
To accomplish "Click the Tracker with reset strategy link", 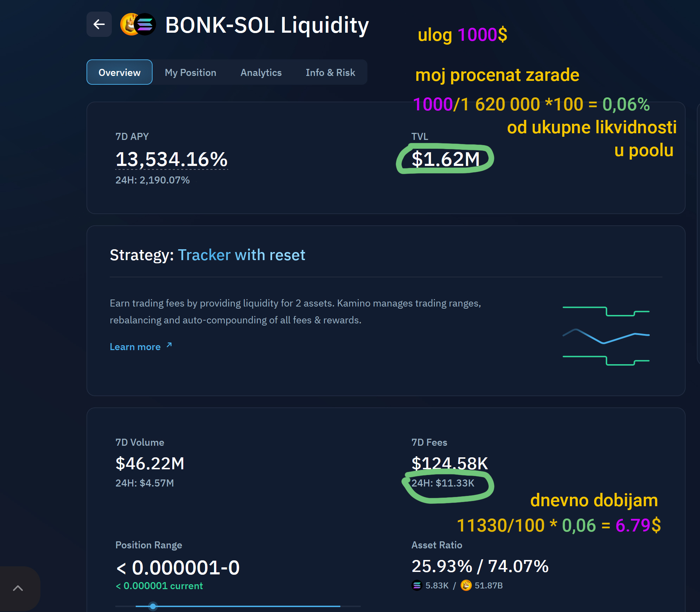I will [242, 255].
